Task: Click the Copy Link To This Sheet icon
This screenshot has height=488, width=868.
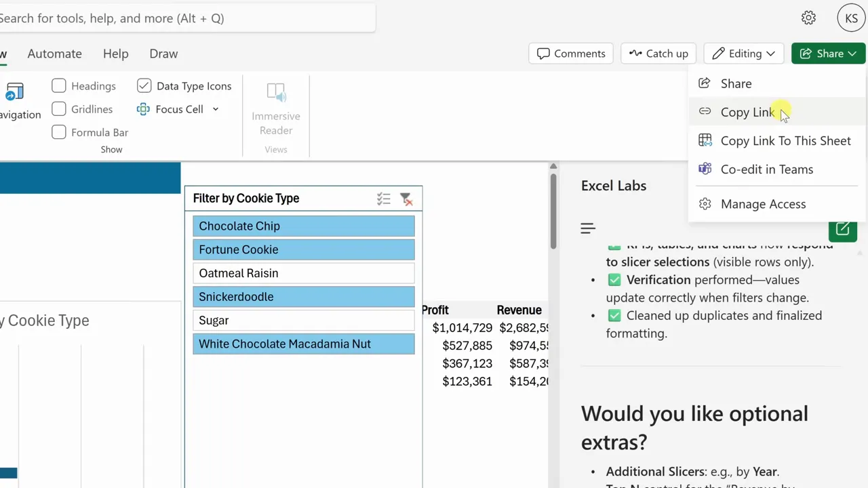Action: point(705,140)
